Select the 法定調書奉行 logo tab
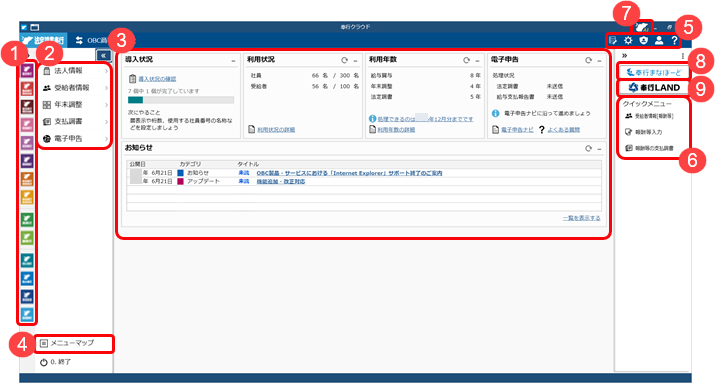Image resolution: width=715 pixels, height=383 pixels. tap(43, 40)
